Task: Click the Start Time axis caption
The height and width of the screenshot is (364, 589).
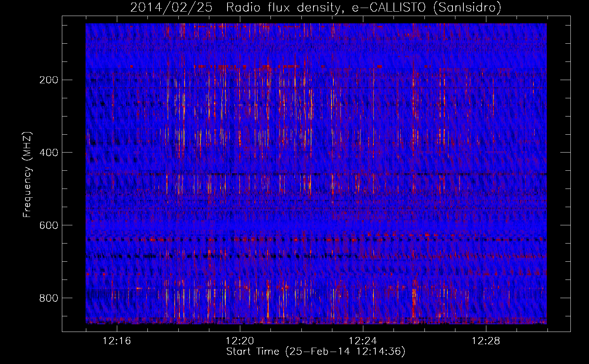Action: (x=316, y=352)
